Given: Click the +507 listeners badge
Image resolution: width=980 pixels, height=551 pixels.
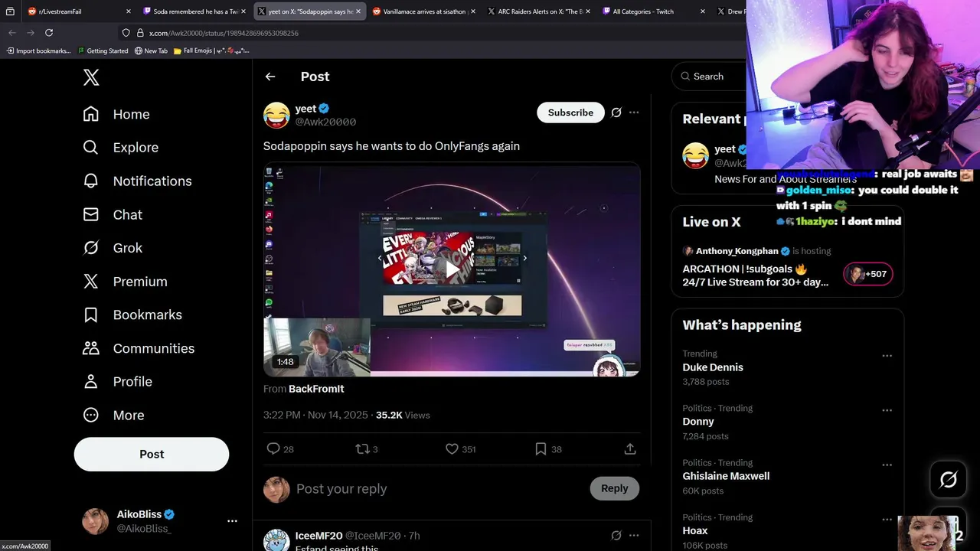Looking at the screenshot, I should 868,274.
